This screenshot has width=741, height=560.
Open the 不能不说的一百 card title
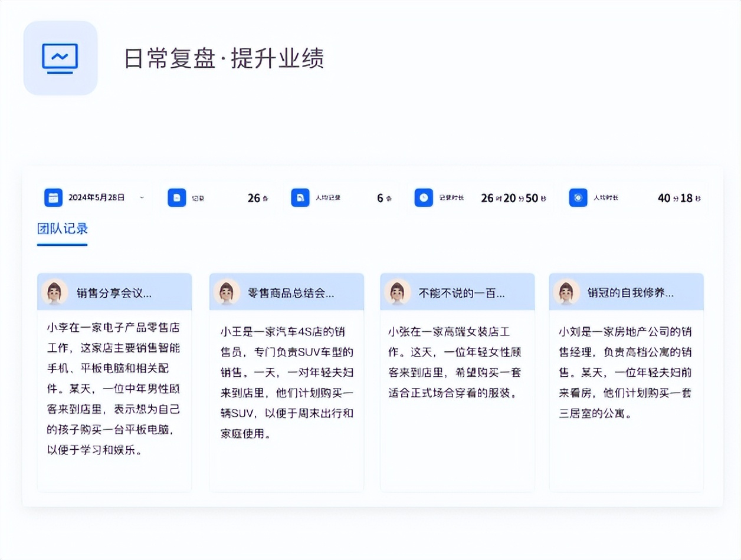pyautogui.click(x=461, y=293)
